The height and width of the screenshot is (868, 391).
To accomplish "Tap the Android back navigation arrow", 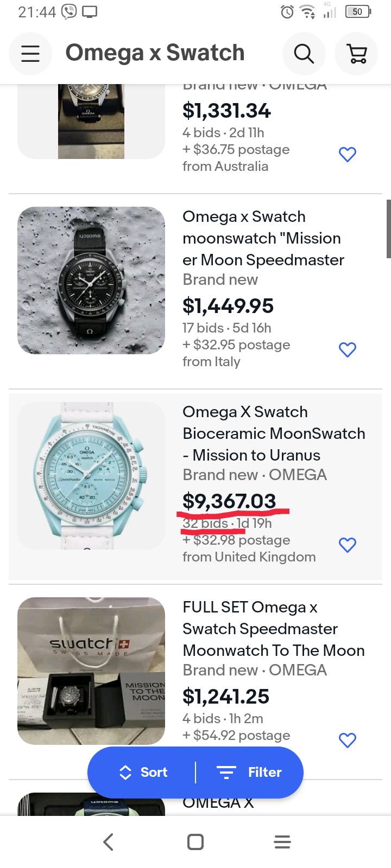I will click(108, 842).
